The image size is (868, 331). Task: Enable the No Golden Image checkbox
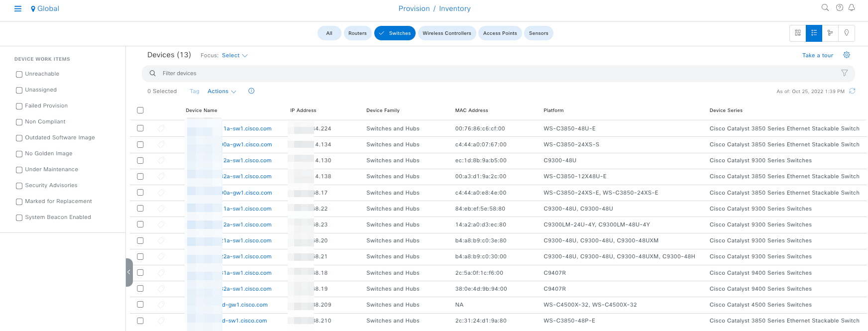pyautogui.click(x=19, y=154)
